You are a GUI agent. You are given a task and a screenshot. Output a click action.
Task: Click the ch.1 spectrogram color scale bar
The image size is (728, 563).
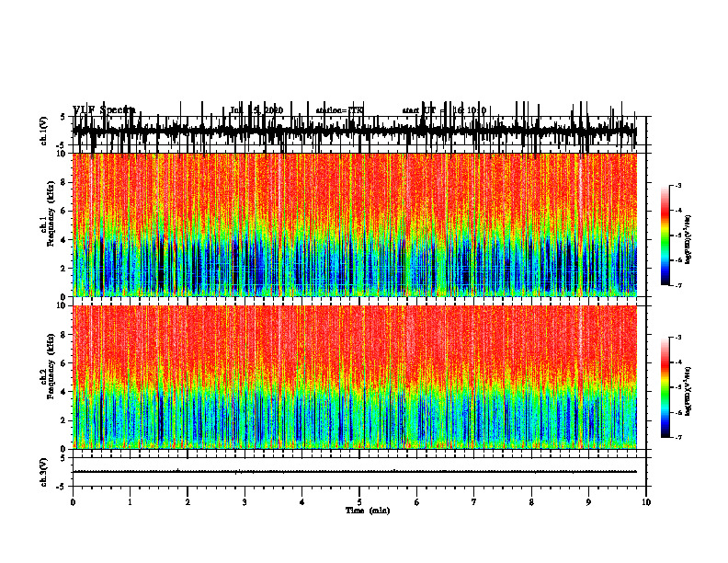click(x=665, y=235)
